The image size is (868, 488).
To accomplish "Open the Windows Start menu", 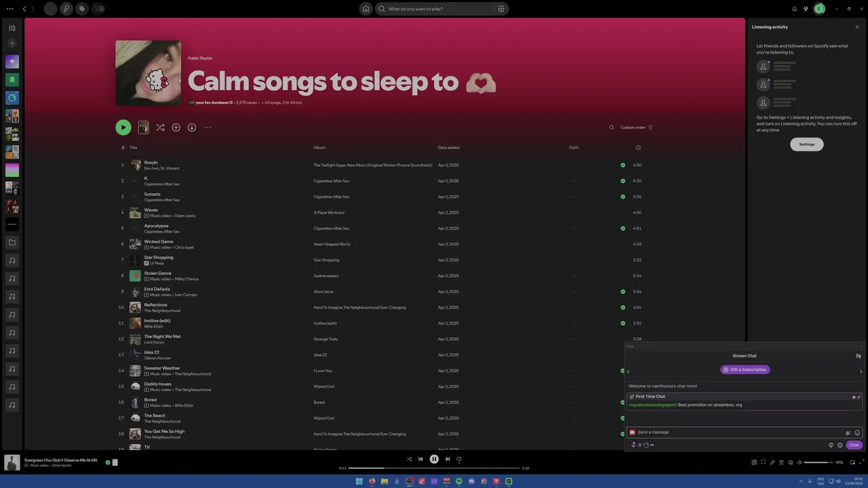I will coord(359,481).
